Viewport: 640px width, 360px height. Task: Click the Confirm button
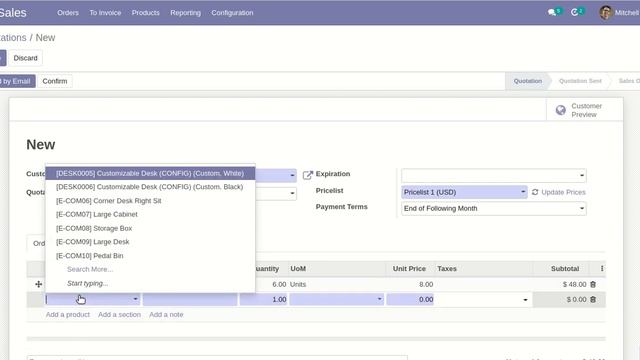click(55, 81)
